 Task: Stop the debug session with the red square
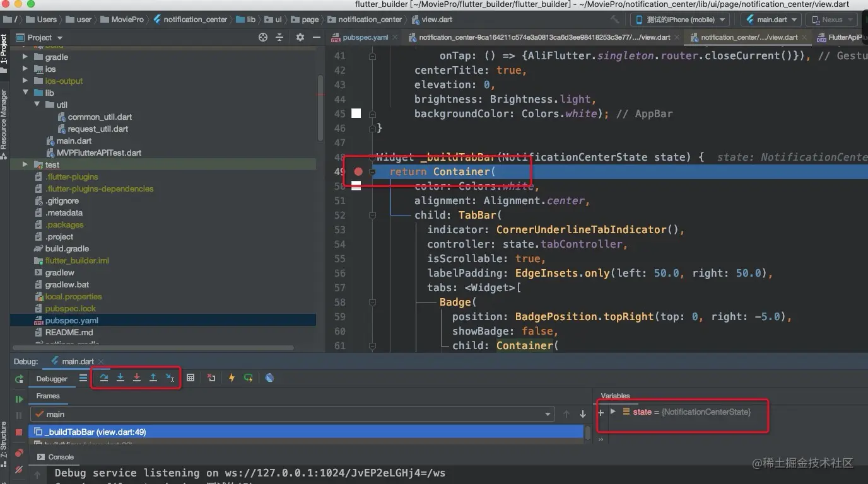coord(19,432)
